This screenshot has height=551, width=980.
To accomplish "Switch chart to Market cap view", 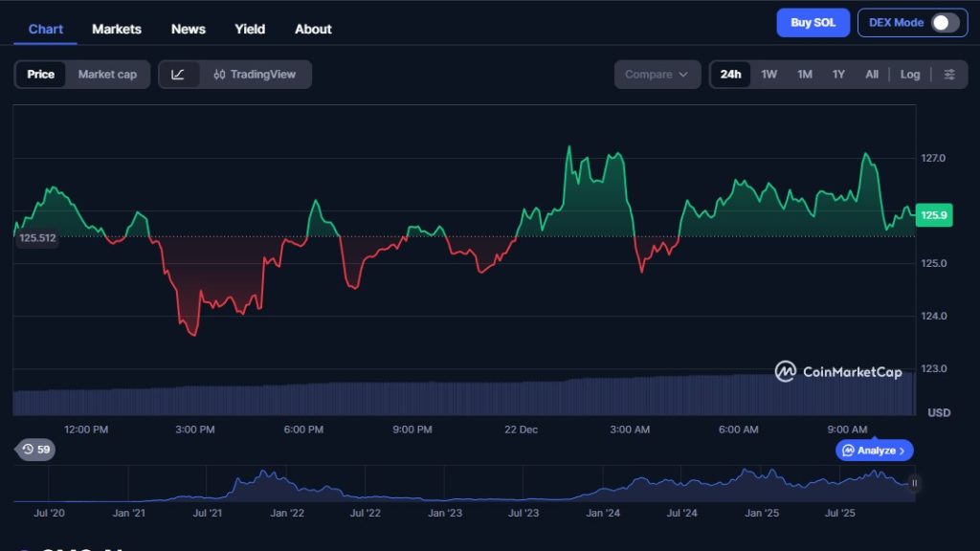I will click(x=107, y=75).
